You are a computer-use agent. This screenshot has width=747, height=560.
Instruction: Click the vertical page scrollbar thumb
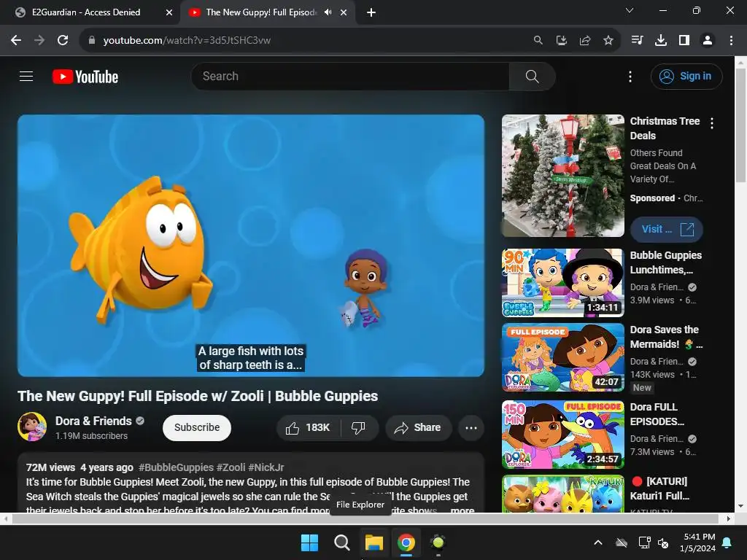pyautogui.click(x=740, y=125)
